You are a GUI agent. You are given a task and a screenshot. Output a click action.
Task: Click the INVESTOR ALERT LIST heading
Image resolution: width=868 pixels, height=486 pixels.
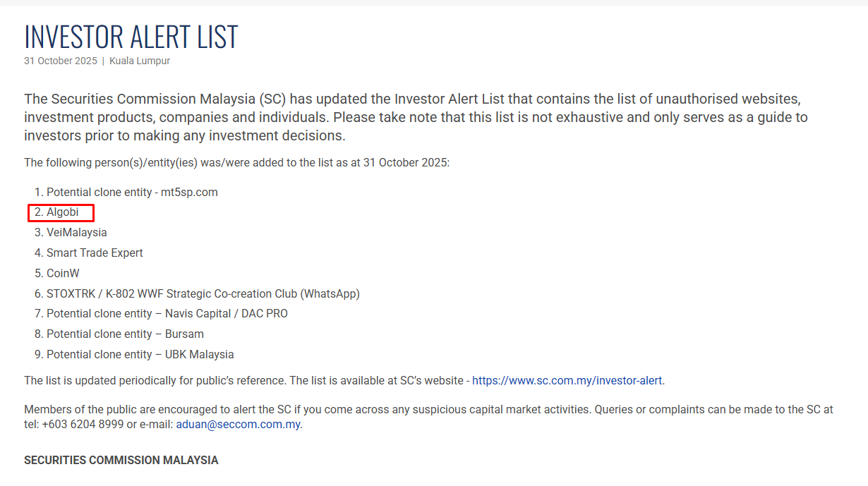pyautogui.click(x=131, y=37)
